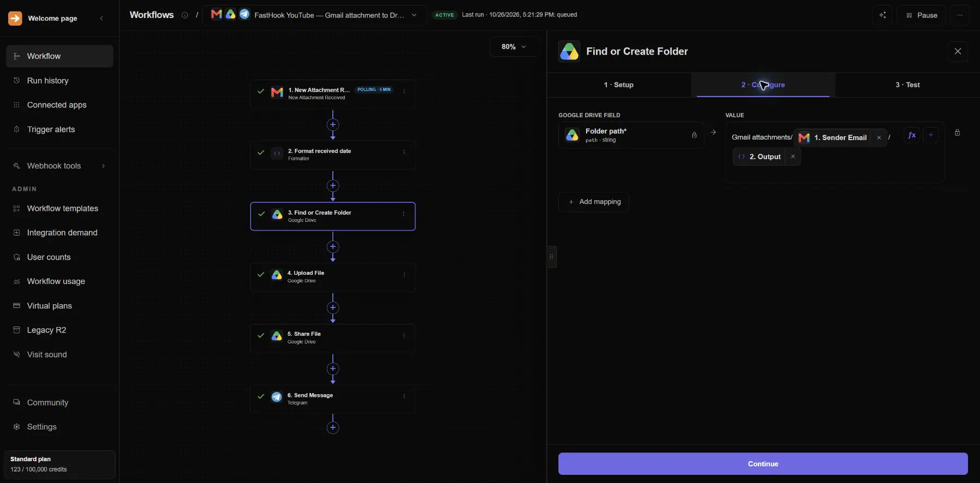Open options menu for Format received date step

[x=404, y=152]
